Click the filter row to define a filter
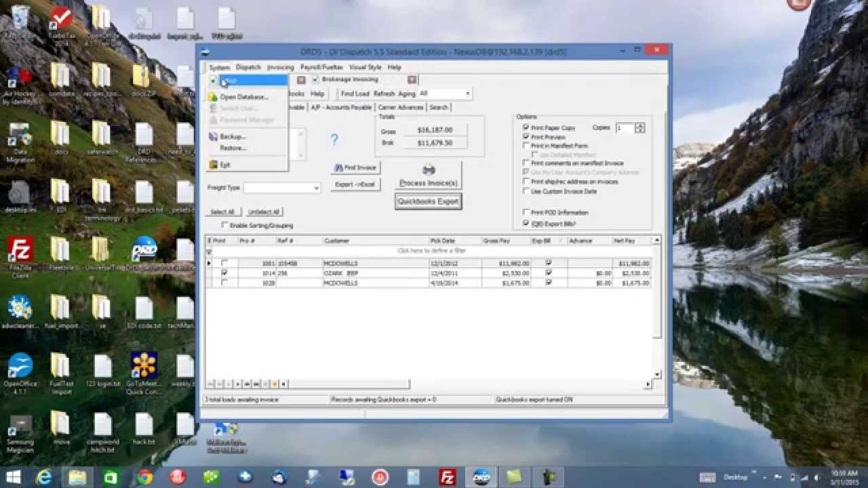 coord(432,251)
